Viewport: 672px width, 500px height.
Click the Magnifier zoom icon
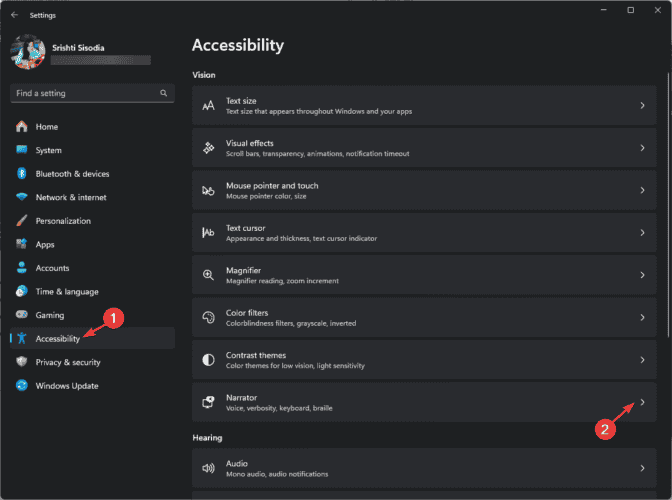tap(208, 275)
